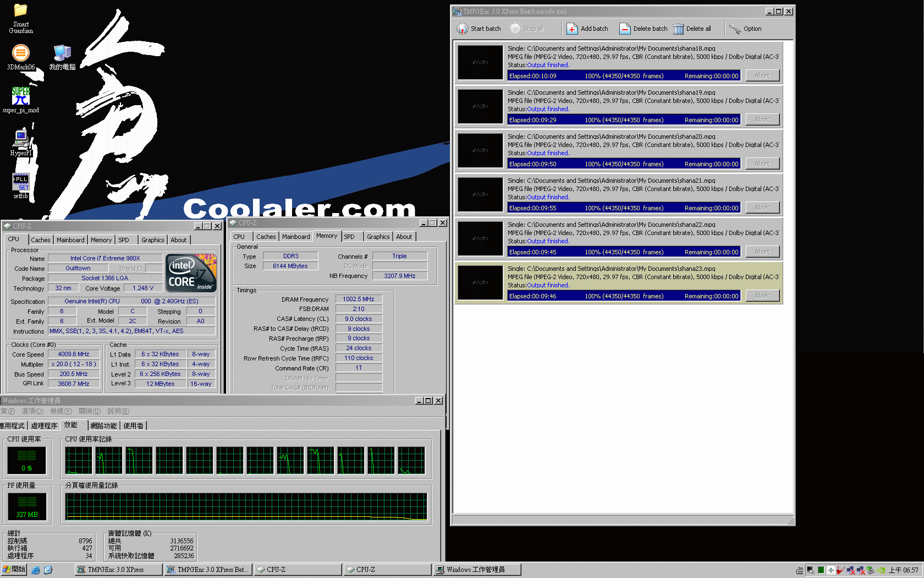Click Abort button for shana18.mpg
The image size is (924, 578).
click(x=762, y=75)
